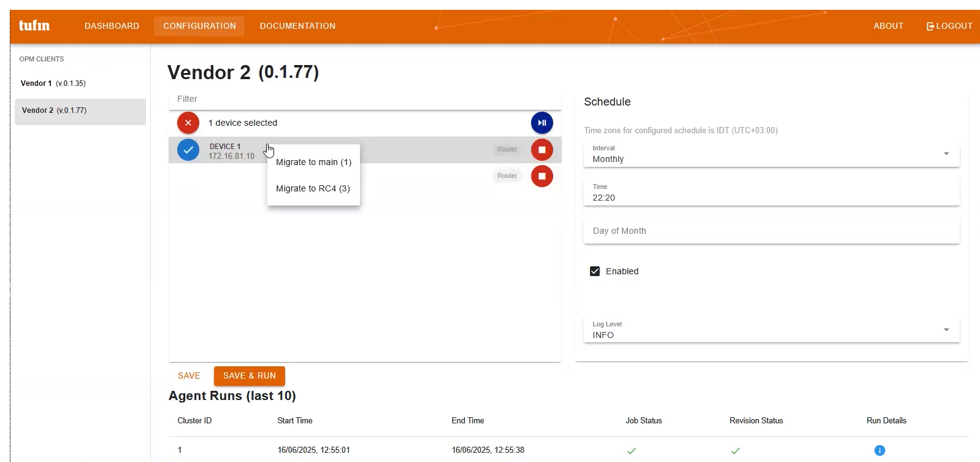Screen dimensions: 980x462
Task: Go to the Dashboard tab
Action: 112,26
